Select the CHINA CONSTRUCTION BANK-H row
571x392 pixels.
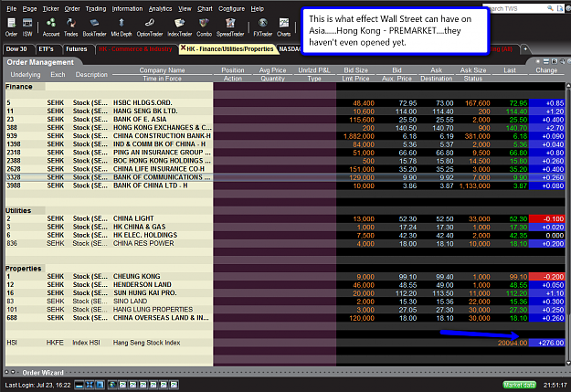(285, 136)
